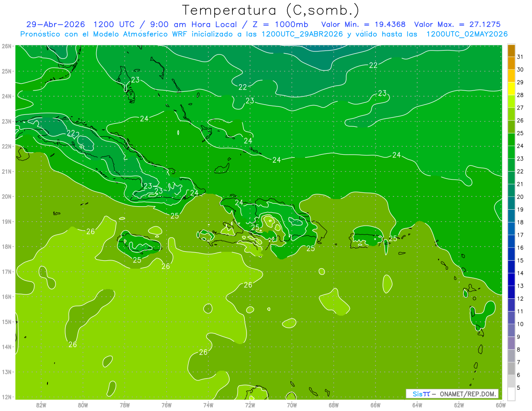Click the Valor Max. = 27.1275 text
Viewport: 532px width, 411px height.
pos(458,24)
